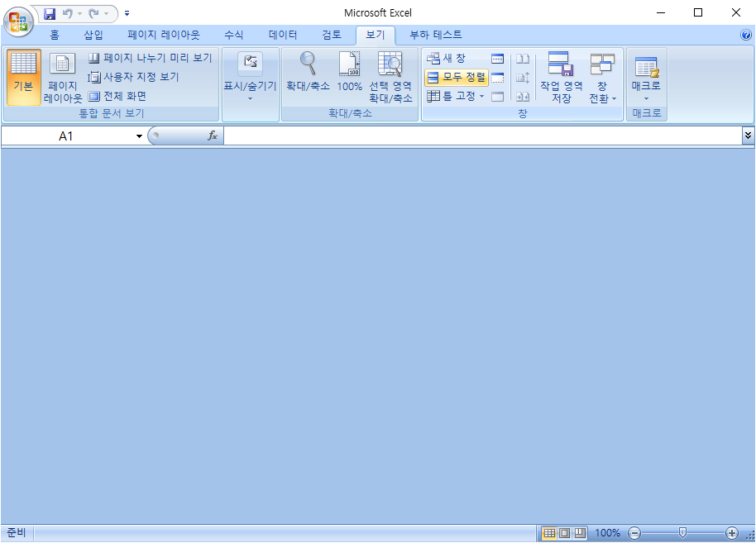Switch to 페이지 레이아웃 view in ribbon

[63, 77]
